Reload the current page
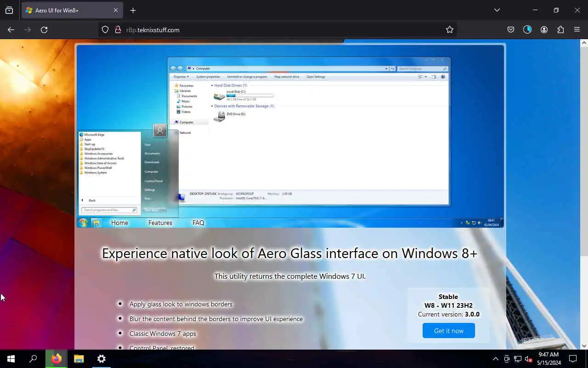The image size is (588, 368). (44, 29)
